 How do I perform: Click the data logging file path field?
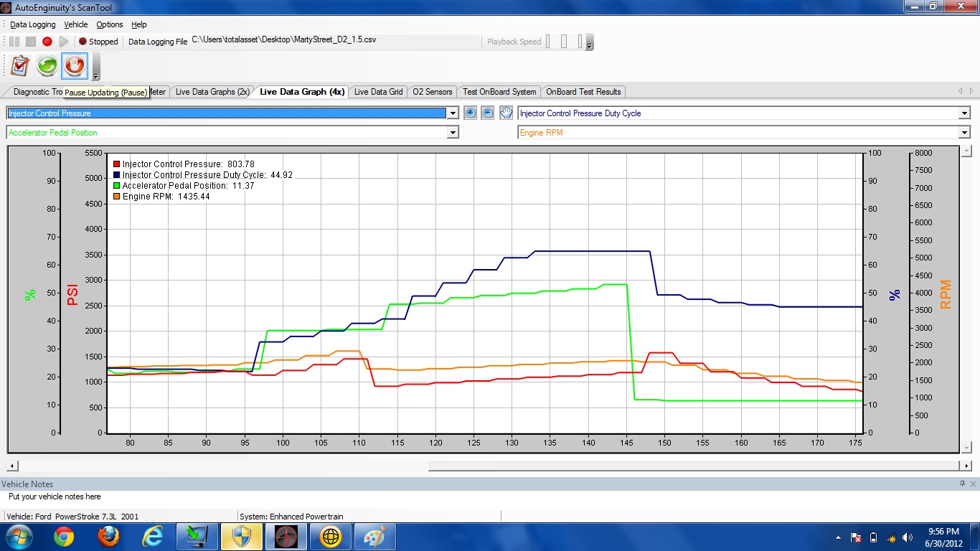335,41
